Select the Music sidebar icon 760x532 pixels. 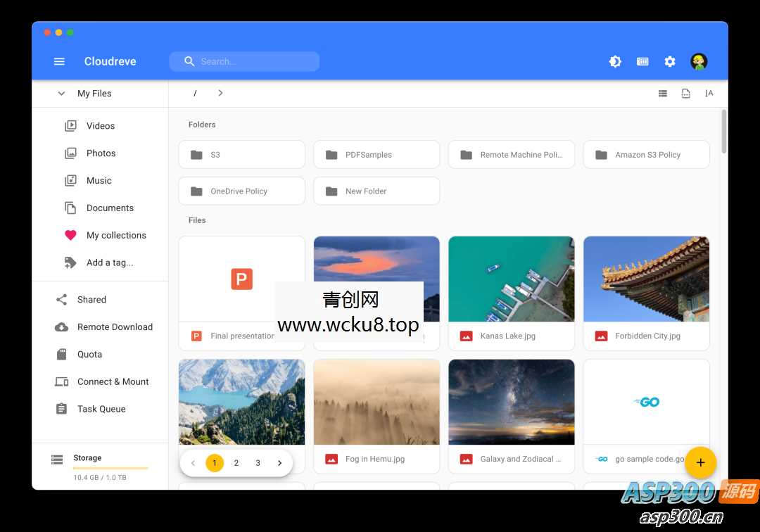(x=70, y=180)
